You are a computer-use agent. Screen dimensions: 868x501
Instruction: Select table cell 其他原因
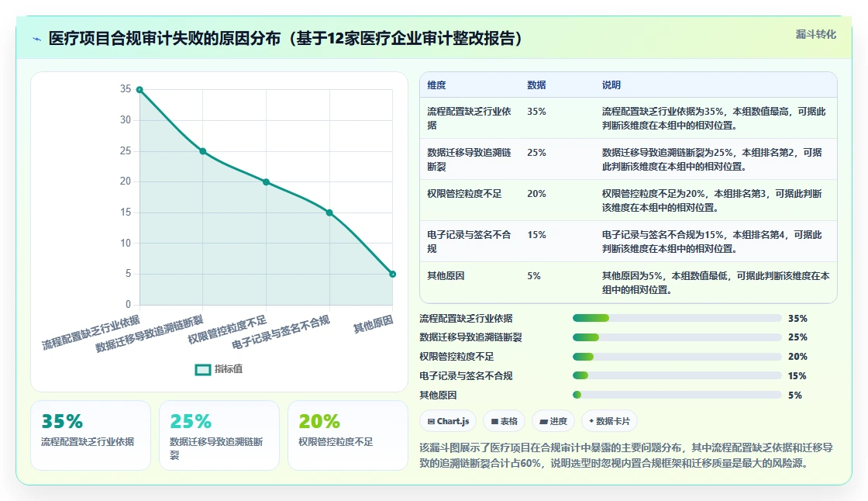click(x=446, y=275)
